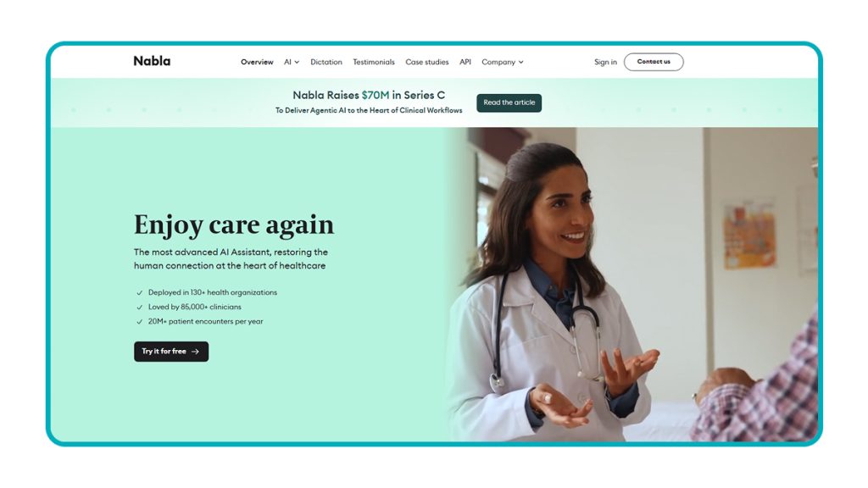Screen dimensions: 868x488
Task: Expand the Company dropdown chevron
Action: pos(521,62)
